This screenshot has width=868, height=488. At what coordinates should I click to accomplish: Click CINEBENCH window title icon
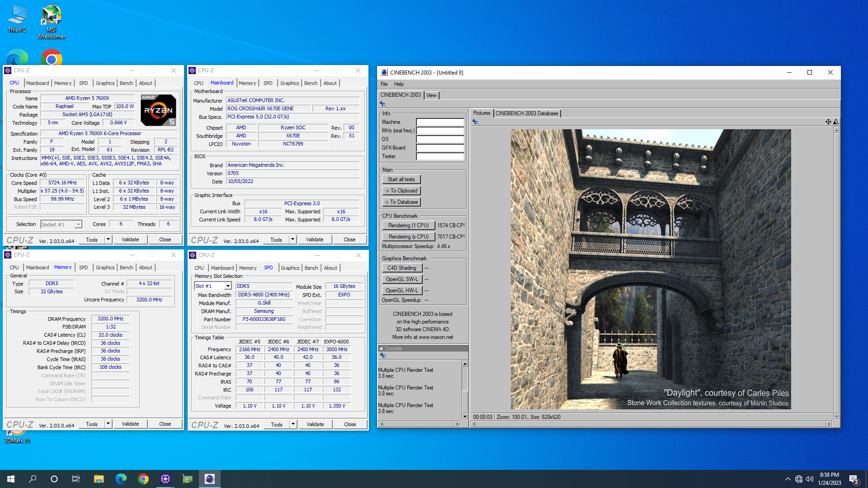point(384,72)
